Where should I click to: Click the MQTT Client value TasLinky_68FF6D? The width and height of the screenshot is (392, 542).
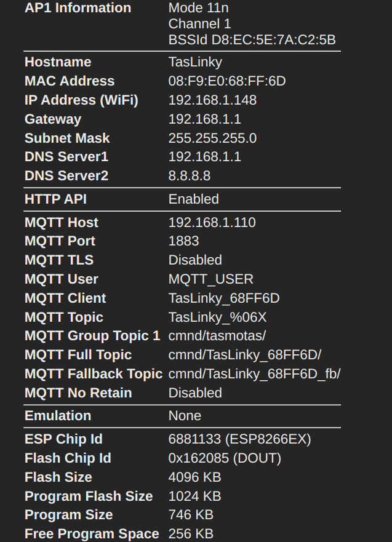[x=224, y=298]
